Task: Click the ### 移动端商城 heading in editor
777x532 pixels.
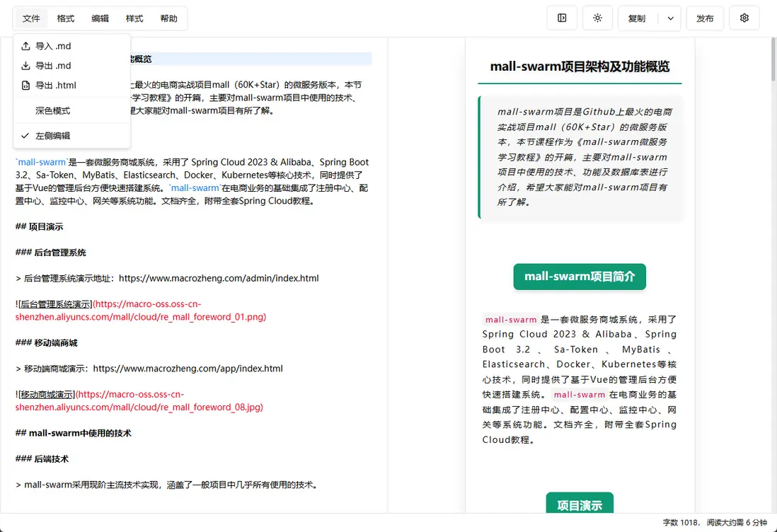Action: 46,343
